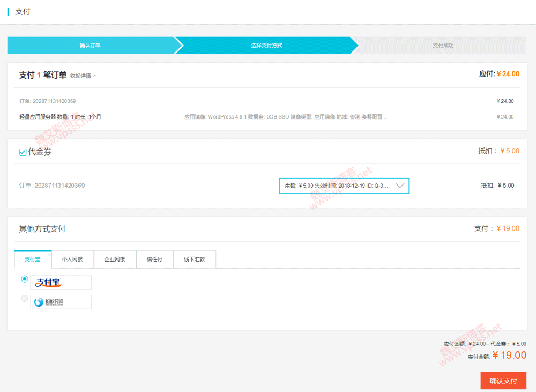Screen dimensions: 536x392
Task: Select the 支付宝 tab
Action: 33,260
